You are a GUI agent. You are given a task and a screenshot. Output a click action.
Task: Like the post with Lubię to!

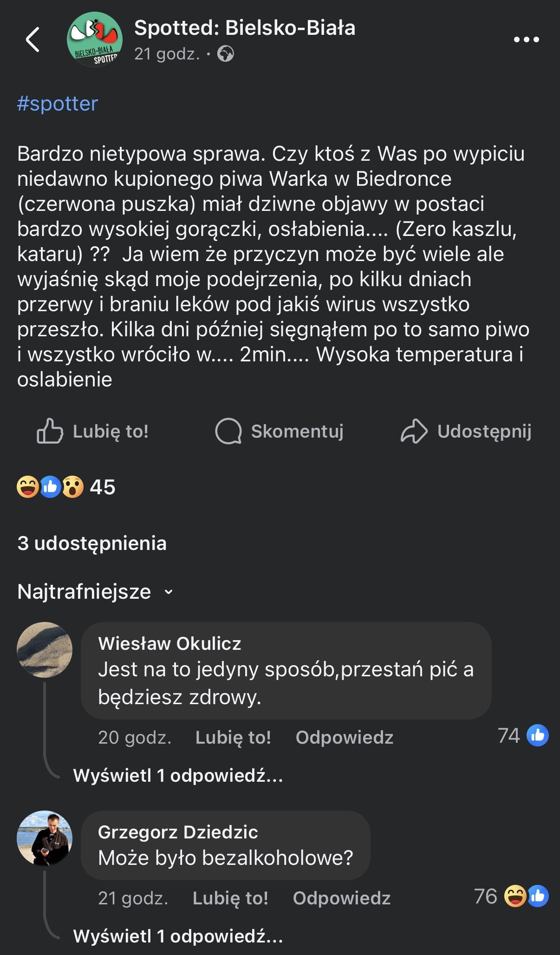coord(93,431)
